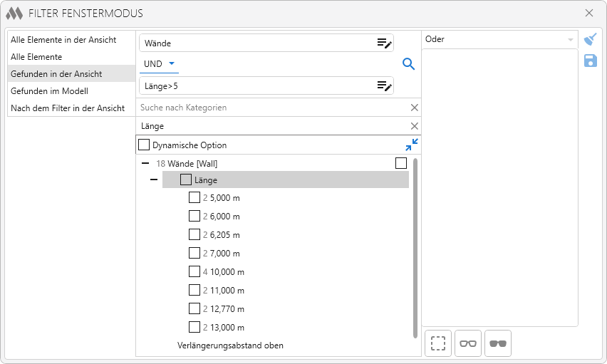The image size is (607, 364).
Task: Open the Oder dropdown
Action: click(499, 40)
